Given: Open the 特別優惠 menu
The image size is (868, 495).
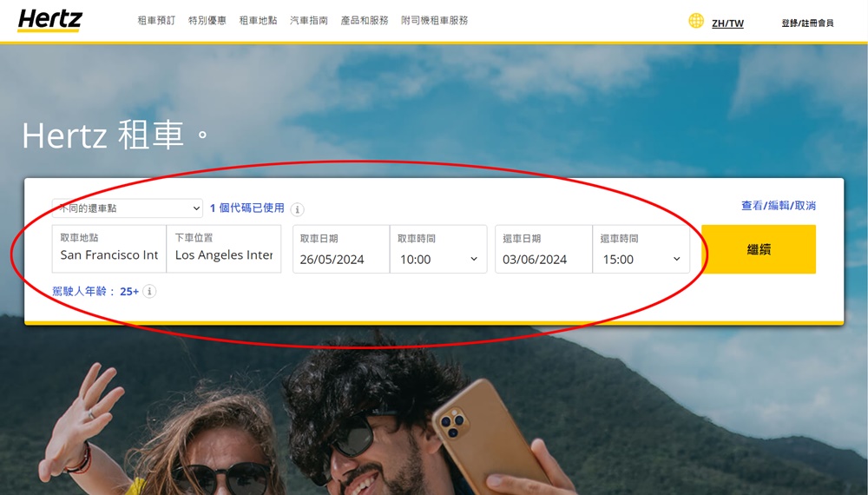Looking at the screenshot, I should click(207, 21).
